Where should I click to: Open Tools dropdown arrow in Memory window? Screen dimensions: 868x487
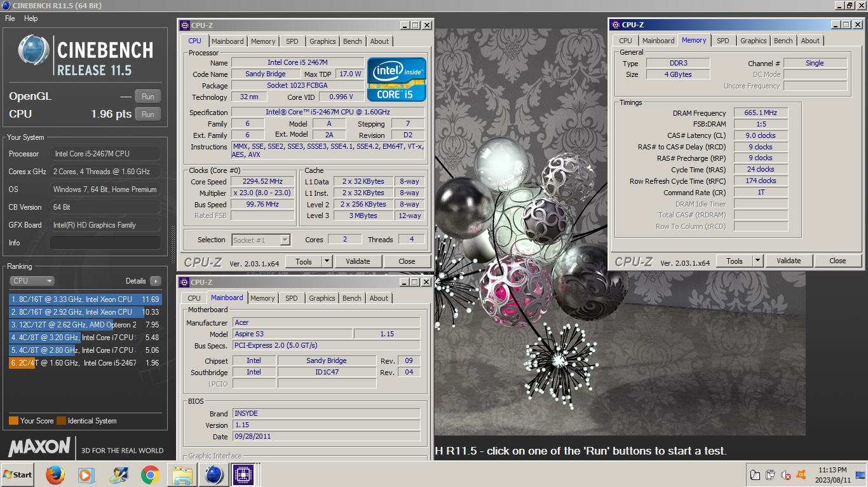pos(757,261)
